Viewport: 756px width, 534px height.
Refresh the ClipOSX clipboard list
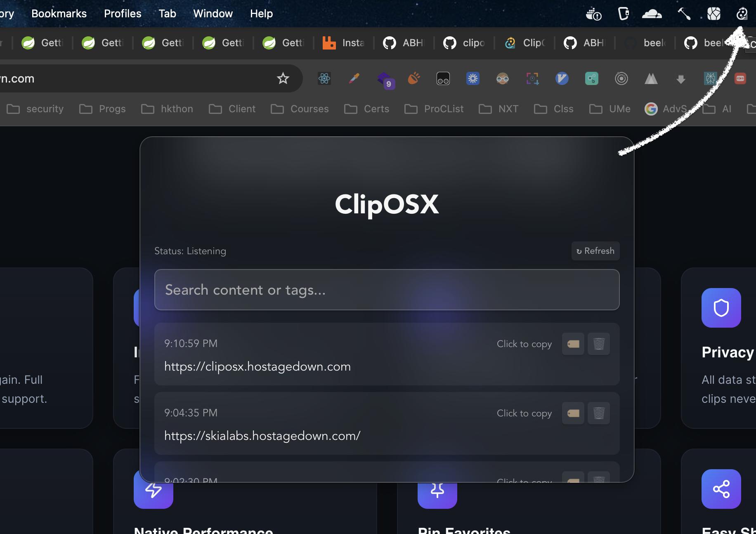595,251
